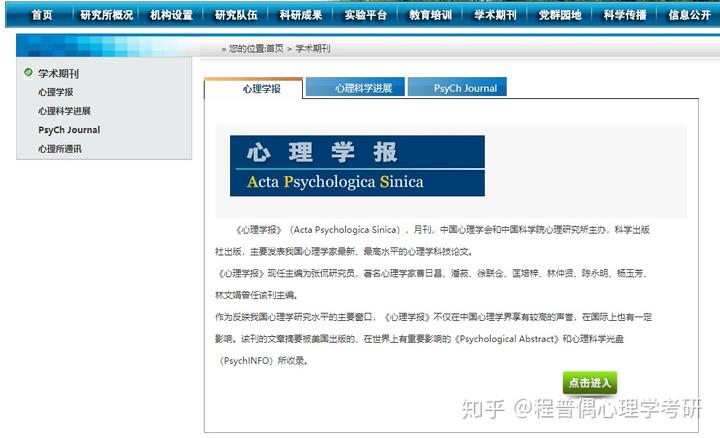Open the 信息公开 menu item
Screen dimensions: 720x438
[689, 15]
